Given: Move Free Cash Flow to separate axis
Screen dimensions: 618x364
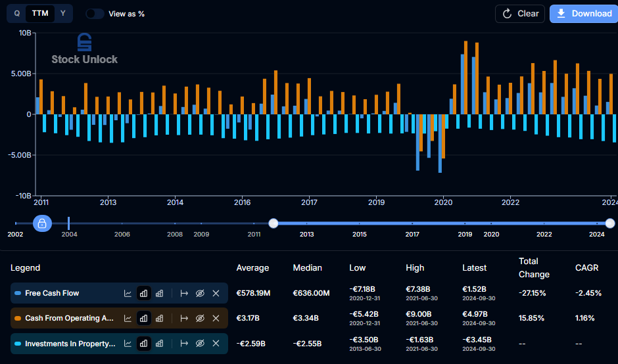Looking at the screenshot, I should tap(184, 293).
